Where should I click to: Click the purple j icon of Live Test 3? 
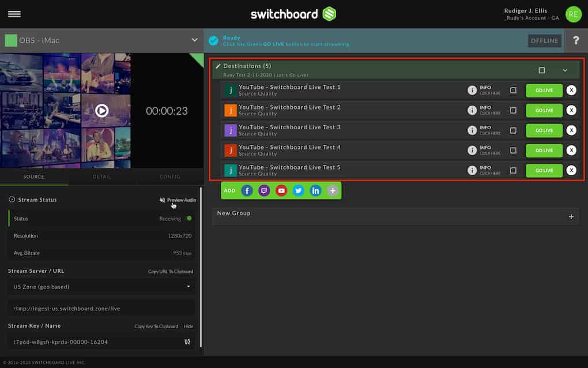click(x=231, y=130)
